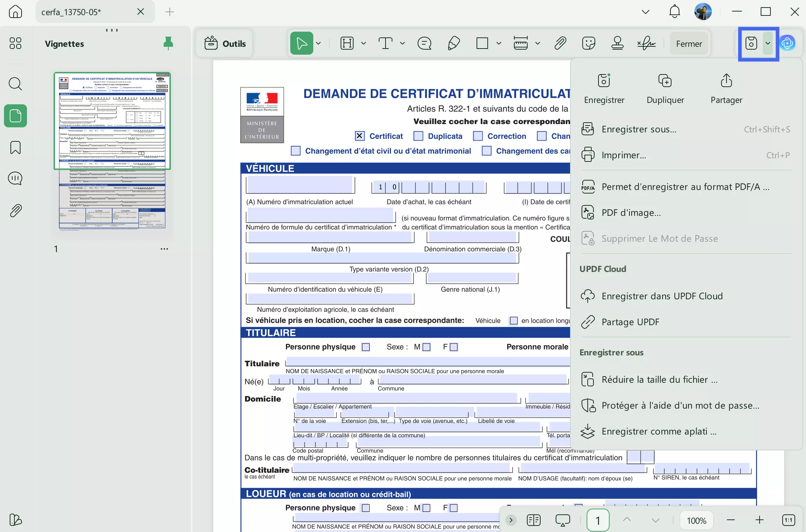This screenshot has height=532, width=806.
Task: Open the shape tool dropdown
Action: coord(498,43)
